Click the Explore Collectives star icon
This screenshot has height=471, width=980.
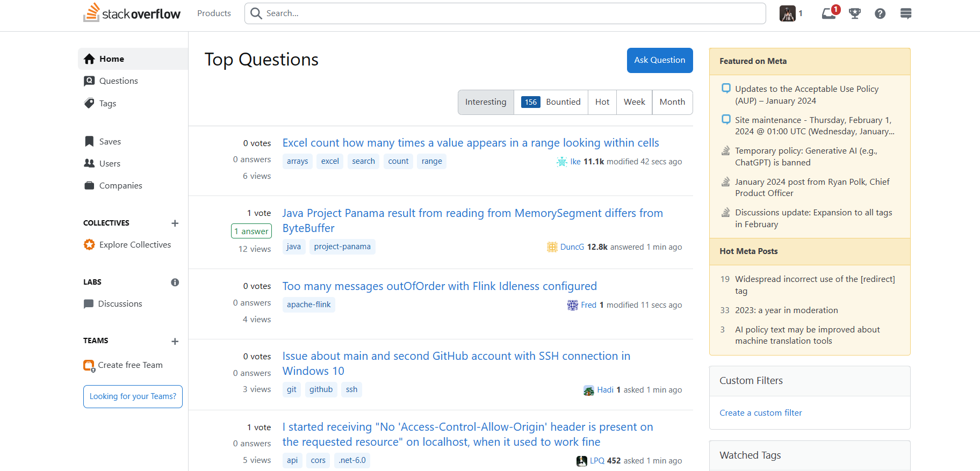pyautogui.click(x=89, y=245)
